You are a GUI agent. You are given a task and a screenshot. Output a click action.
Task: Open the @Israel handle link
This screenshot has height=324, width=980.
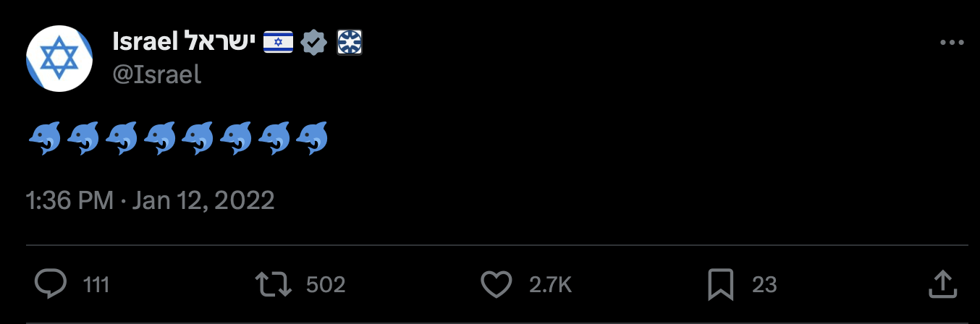click(x=156, y=74)
